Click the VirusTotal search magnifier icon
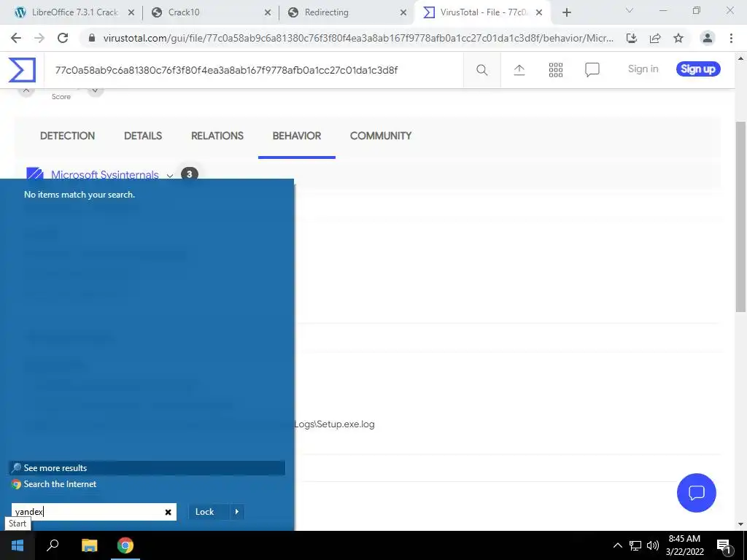 [481, 70]
